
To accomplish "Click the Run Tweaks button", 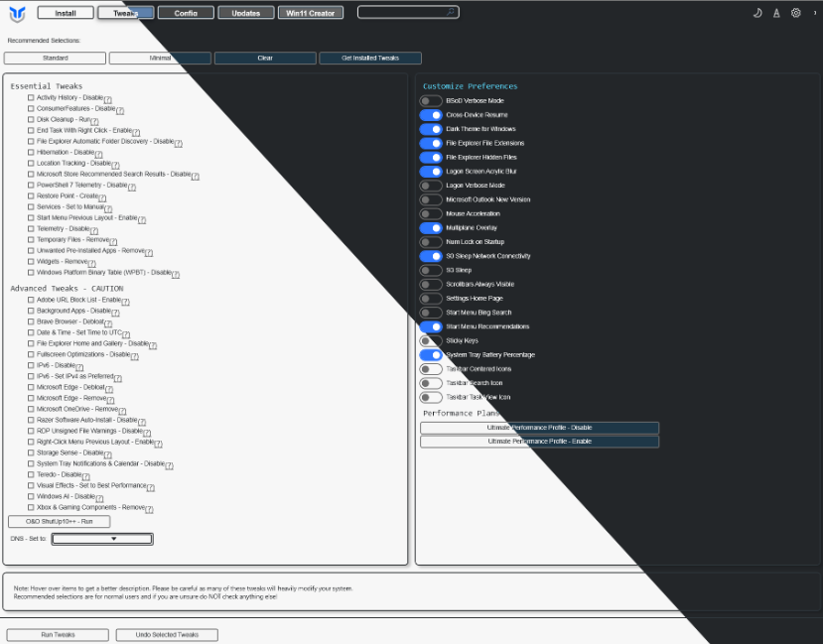I will click(58, 635).
